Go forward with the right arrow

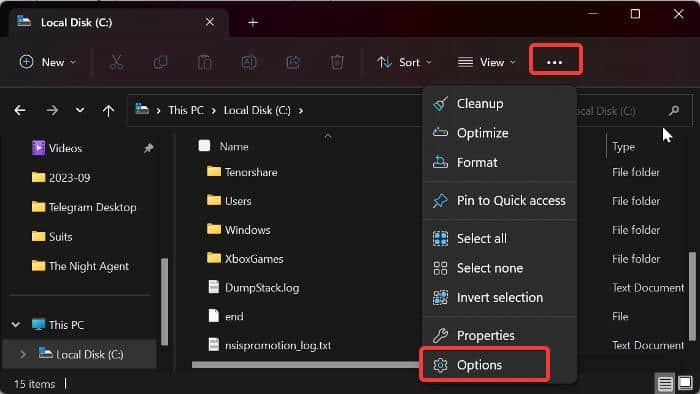[52, 110]
